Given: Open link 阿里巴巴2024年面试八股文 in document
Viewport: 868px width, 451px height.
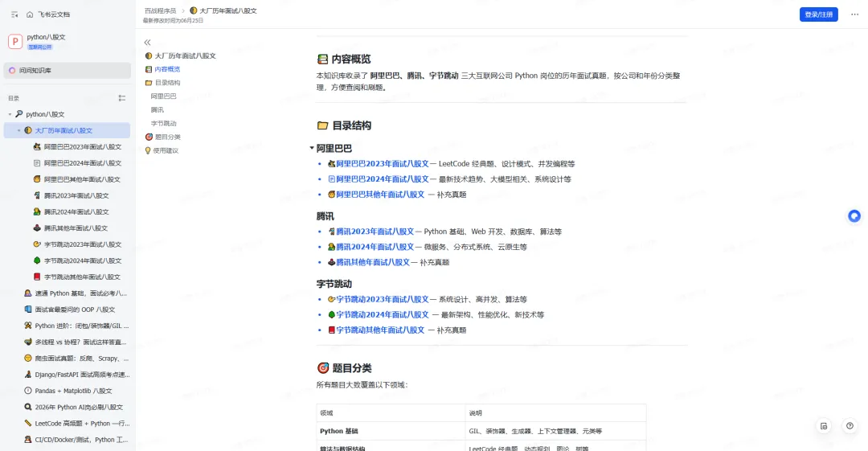Looking at the screenshot, I should tap(382, 179).
